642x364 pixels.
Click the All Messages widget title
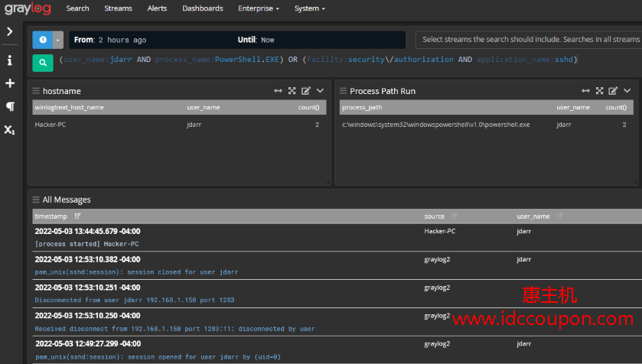coord(67,200)
